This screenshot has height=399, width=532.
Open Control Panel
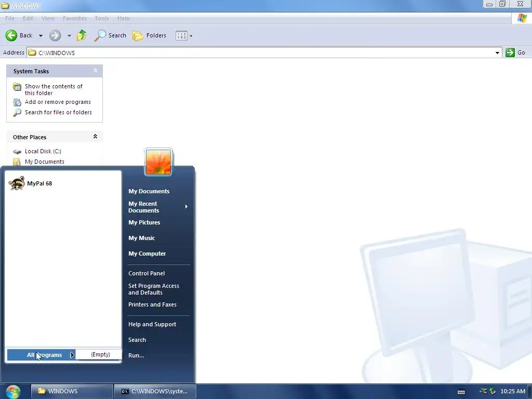[x=147, y=273]
